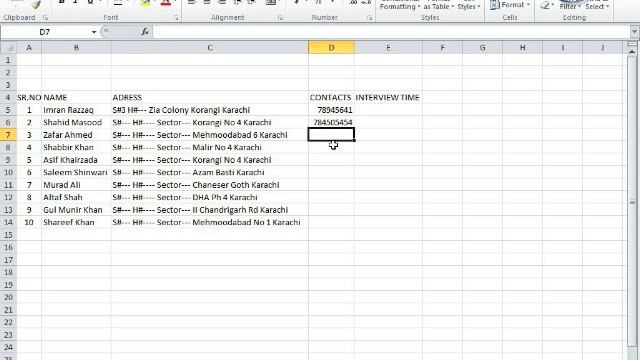Select column F header
The height and width of the screenshot is (360, 640).
click(442, 48)
